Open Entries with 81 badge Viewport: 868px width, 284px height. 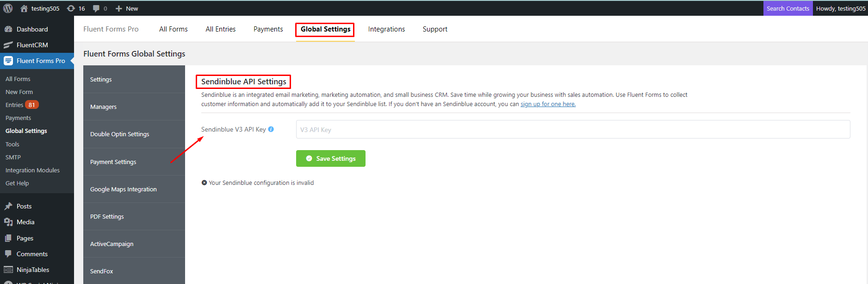(x=22, y=105)
